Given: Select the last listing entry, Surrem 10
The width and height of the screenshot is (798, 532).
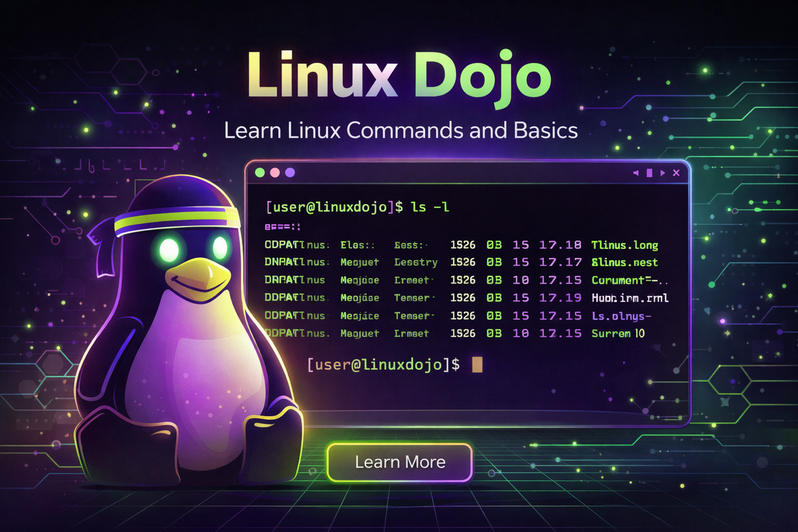Looking at the screenshot, I should [618, 334].
